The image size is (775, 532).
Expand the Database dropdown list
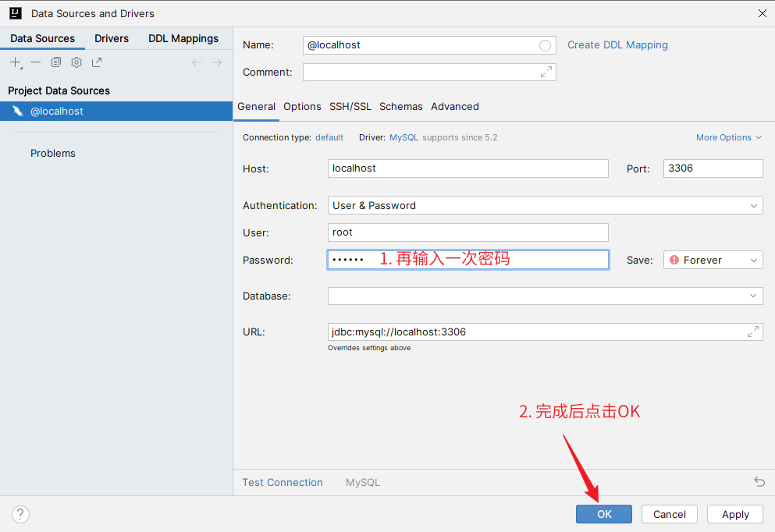pos(753,296)
